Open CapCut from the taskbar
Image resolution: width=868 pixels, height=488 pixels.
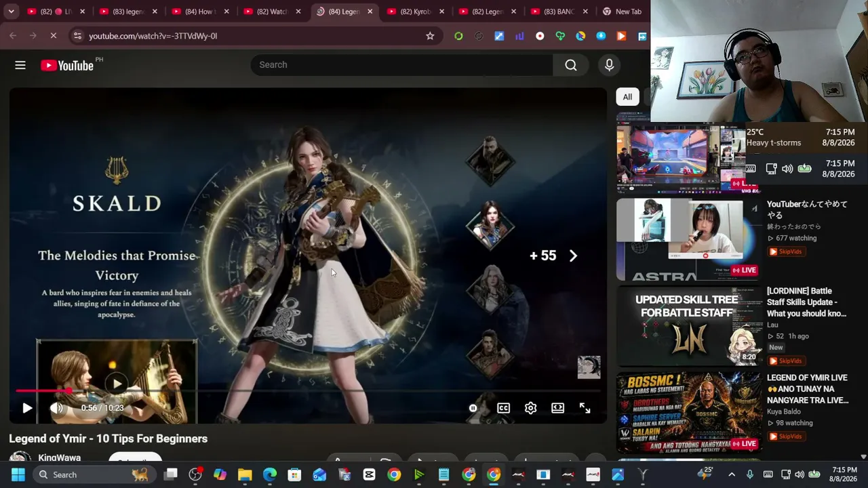369,475
